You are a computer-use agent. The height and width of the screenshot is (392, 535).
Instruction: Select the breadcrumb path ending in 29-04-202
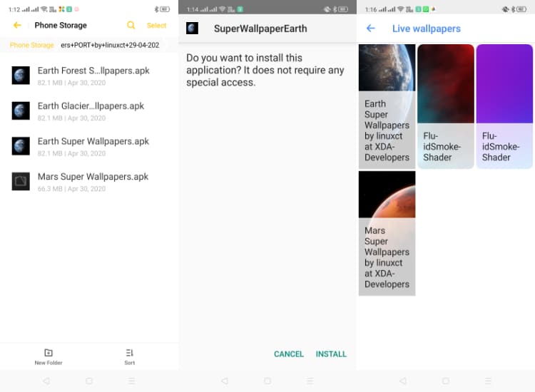point(110,45)
